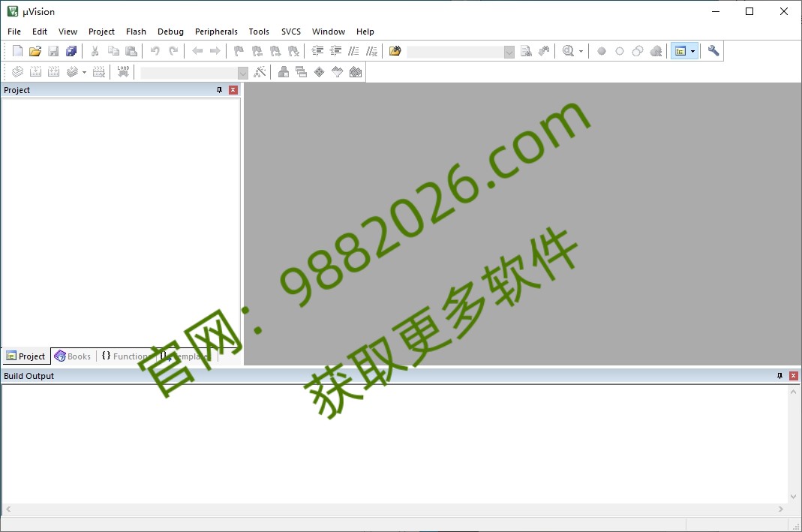The height and width of the screenshot is (532, 802).
Task: Click the find text input field
Action: click(455, 53)
